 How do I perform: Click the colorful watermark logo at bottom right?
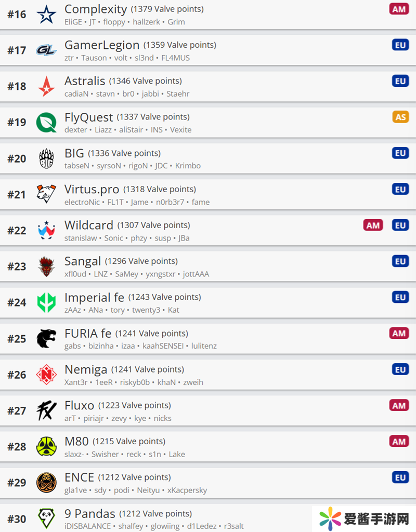tap(330, 518)
